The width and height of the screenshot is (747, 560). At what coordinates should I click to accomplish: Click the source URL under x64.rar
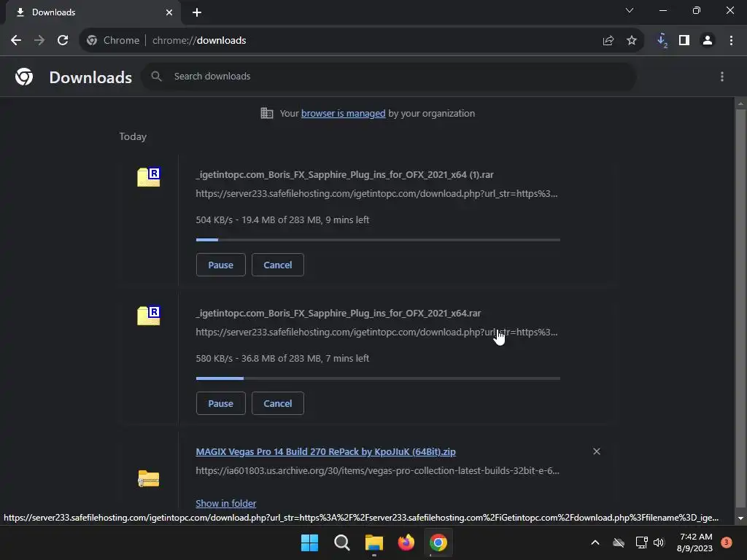[x=376, y=332]
